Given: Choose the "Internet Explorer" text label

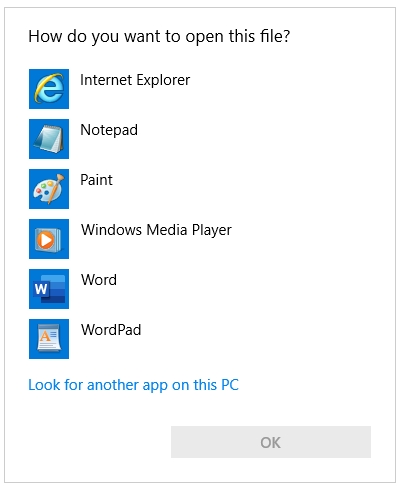Looking at the screenshot, I should [x=135, y=80].
